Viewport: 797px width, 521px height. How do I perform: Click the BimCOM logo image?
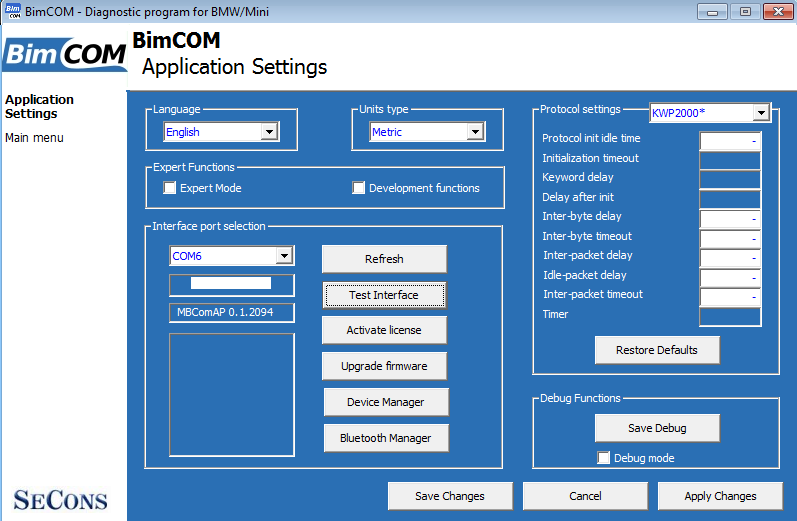tap(65, 53)
